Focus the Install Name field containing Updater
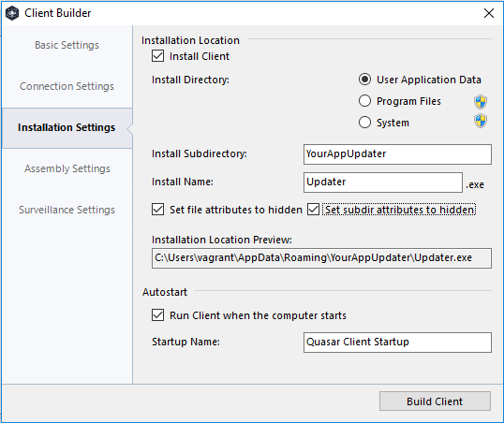 pos(383,182)
